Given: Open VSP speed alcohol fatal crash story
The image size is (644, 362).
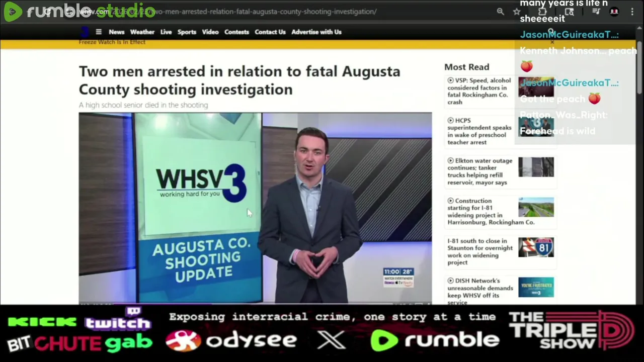Looking at the screenshot, I should [x=479, y=91].
